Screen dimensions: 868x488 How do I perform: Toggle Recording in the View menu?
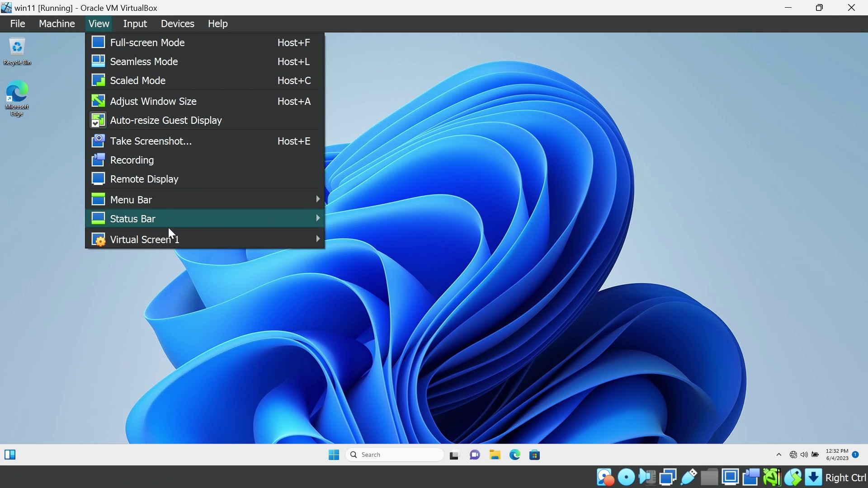(x=132, y=160)
